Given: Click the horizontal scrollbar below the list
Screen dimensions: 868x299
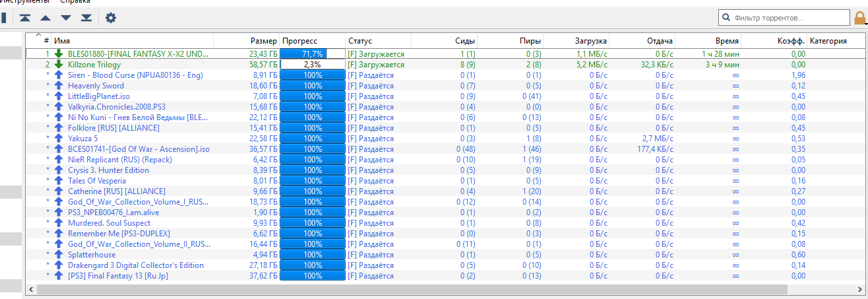Looking at the screenshot, I should 409,289.
